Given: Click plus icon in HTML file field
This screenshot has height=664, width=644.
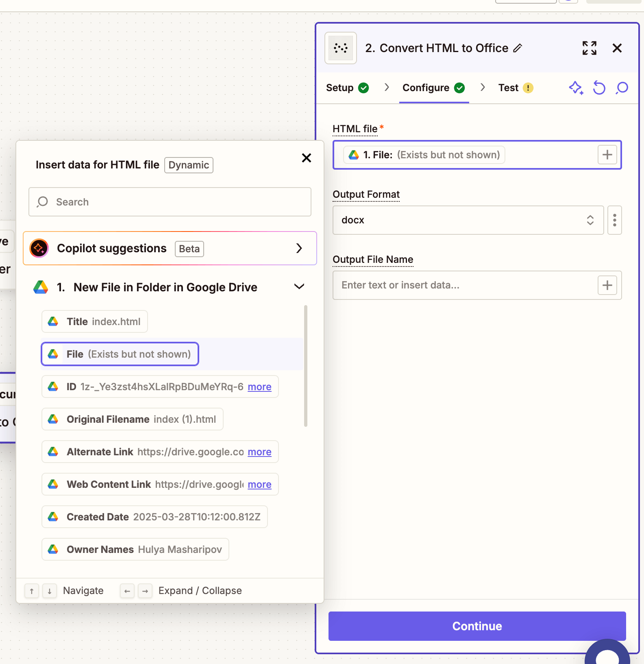Looking at the screenshot, I should [x=607, y=155].
